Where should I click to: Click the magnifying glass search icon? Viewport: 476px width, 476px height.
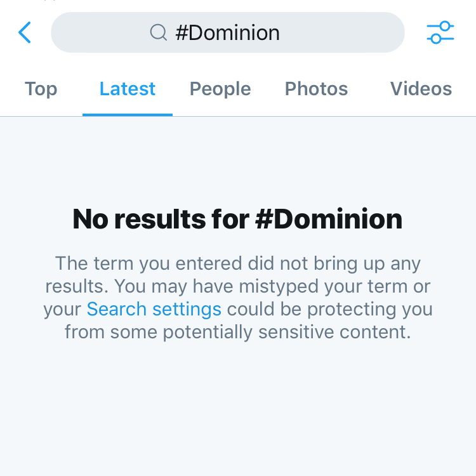(x=158, y=32)
